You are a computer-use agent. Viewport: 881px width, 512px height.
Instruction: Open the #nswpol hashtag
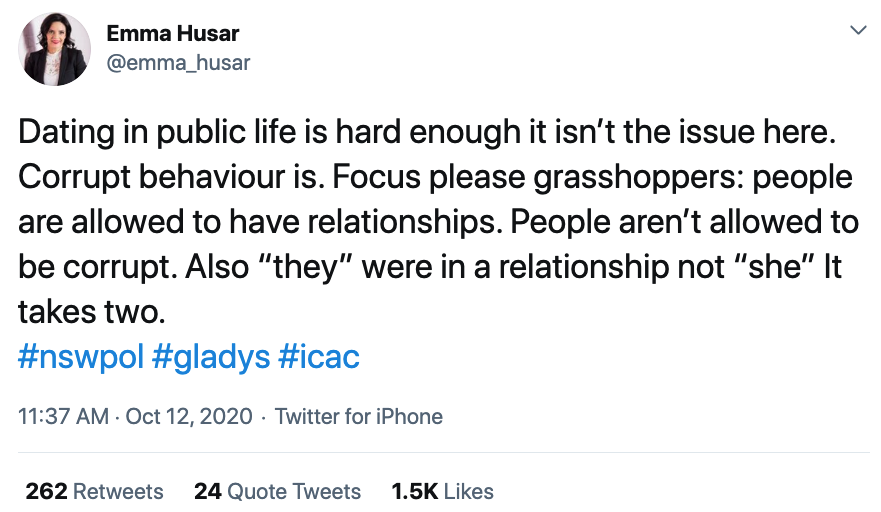[81, 357]
